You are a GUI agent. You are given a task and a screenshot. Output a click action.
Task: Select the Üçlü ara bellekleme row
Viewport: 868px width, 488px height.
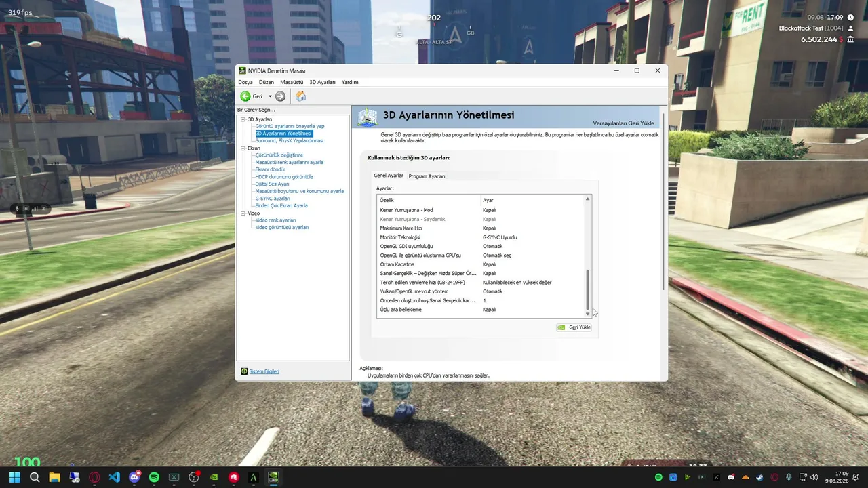(480, 310)
